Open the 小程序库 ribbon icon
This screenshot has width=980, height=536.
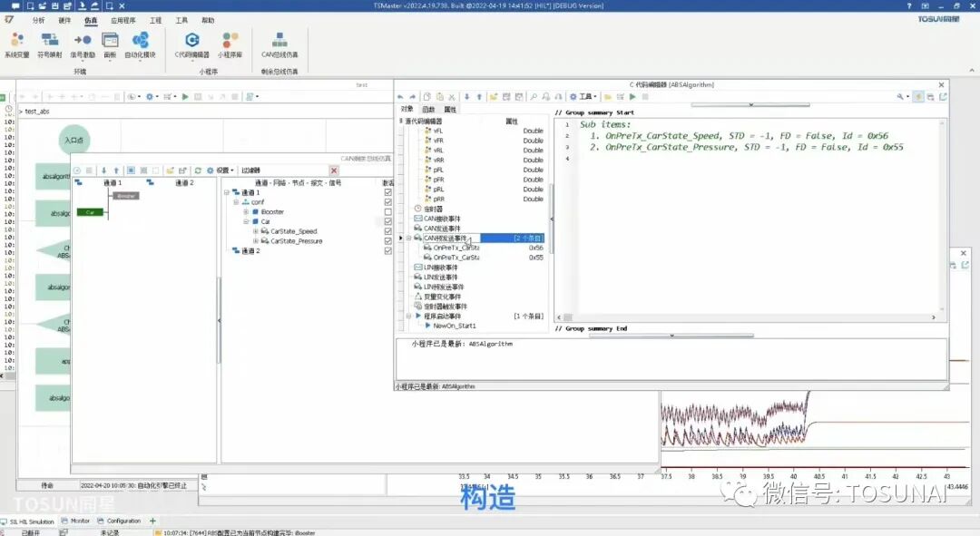point(230,45)
